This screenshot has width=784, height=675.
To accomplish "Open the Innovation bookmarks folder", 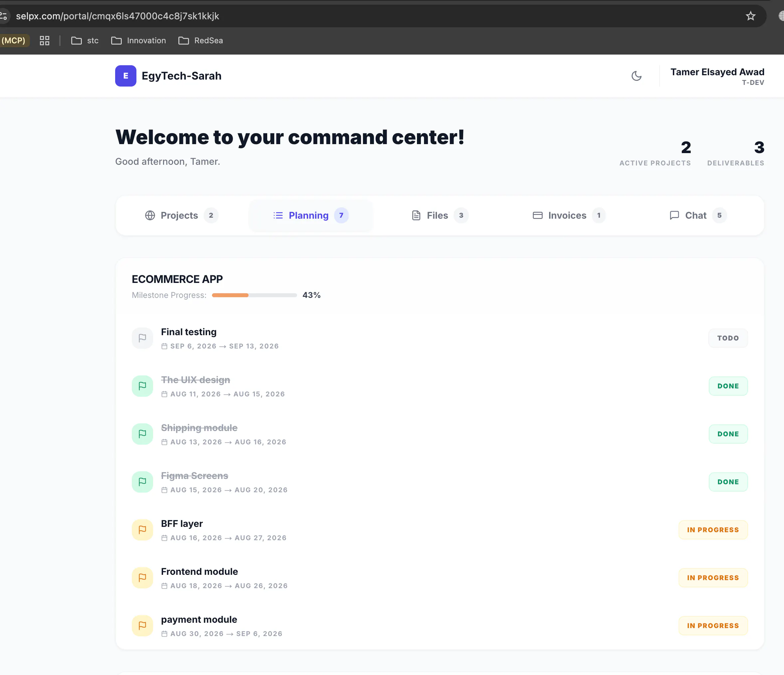I will [138, 41].
